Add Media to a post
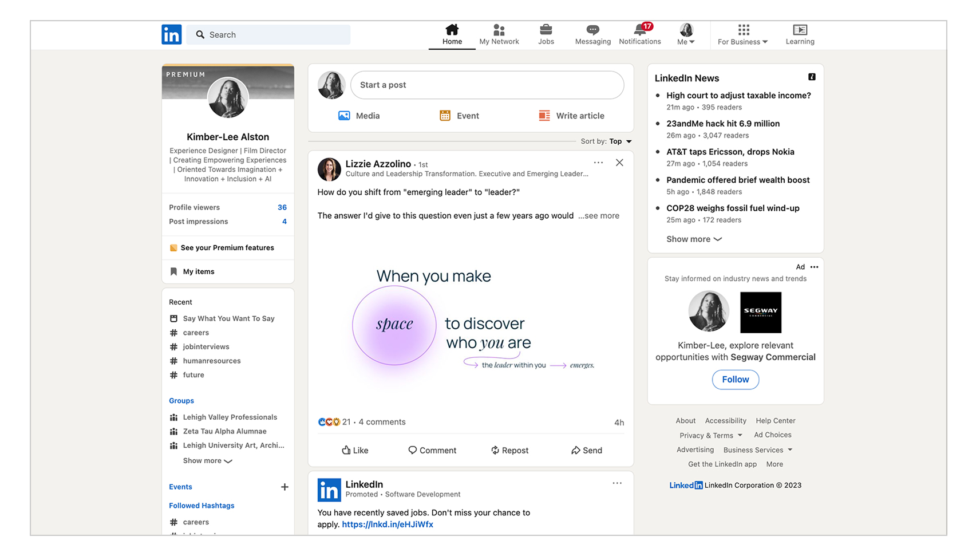980x560 pixels. click(359, 116)
